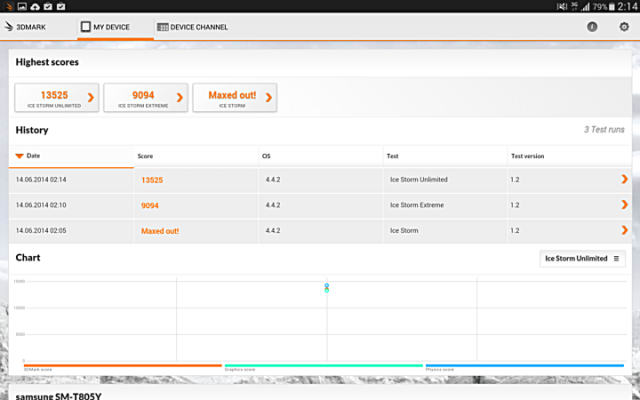Sort history by Test column header
640x400 pixels.
coord(445,156)
